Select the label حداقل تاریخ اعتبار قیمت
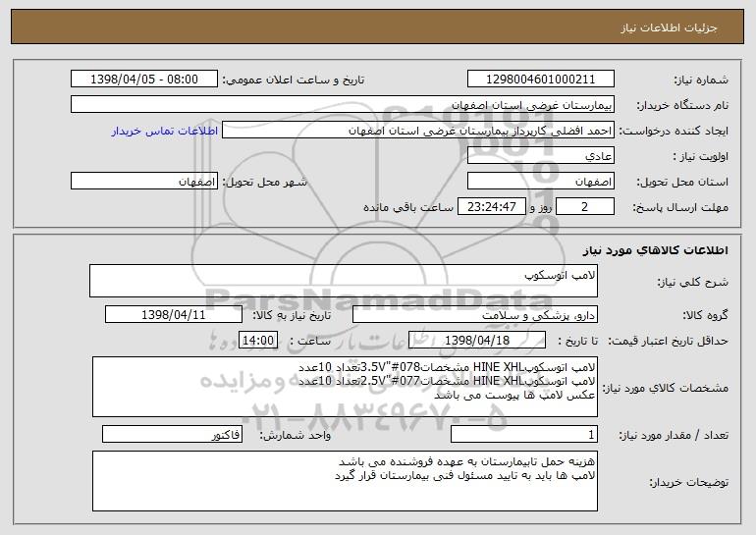 (668, 341)
